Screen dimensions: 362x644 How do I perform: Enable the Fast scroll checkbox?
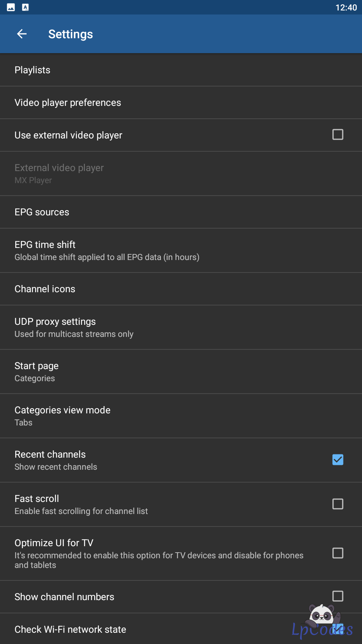pyautogui.click(x=337, y=504)
